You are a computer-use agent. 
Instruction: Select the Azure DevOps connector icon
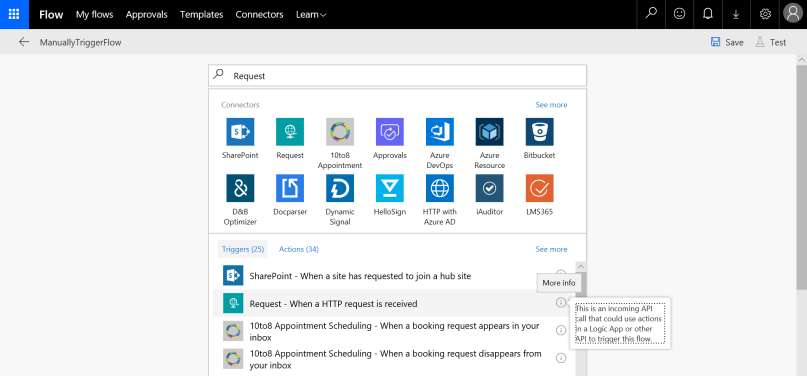(440, 132)
